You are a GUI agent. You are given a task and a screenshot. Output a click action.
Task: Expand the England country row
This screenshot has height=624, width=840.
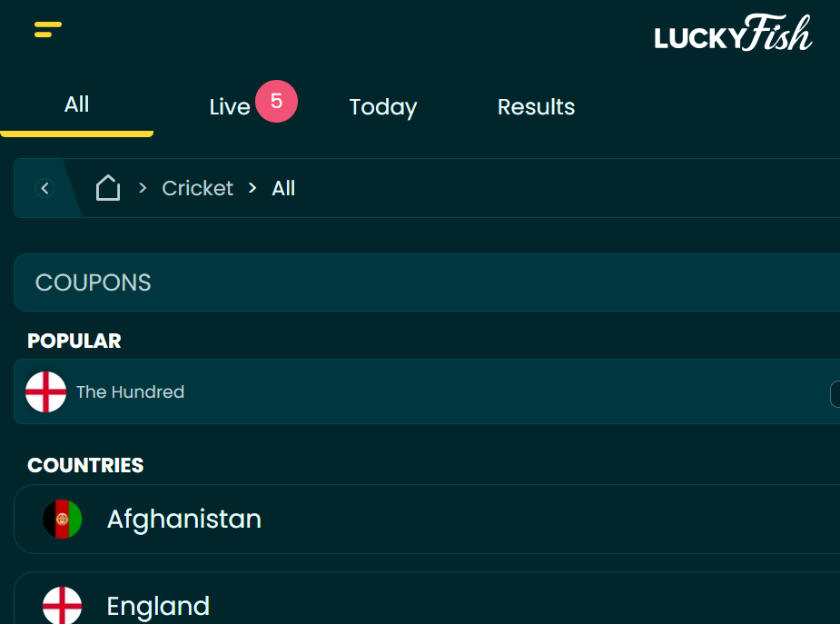pos(427,599)
